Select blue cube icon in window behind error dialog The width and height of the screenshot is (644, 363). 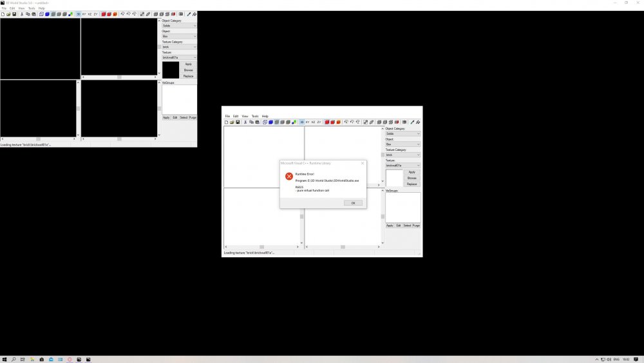pyautogui.click(x=270, y=122)
